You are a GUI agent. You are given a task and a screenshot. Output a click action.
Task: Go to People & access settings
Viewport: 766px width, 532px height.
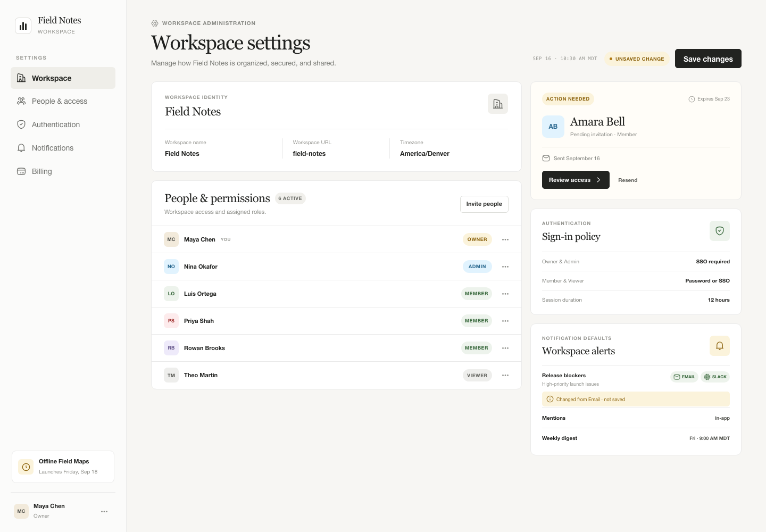pyautogui.click(x=63, y=101)
